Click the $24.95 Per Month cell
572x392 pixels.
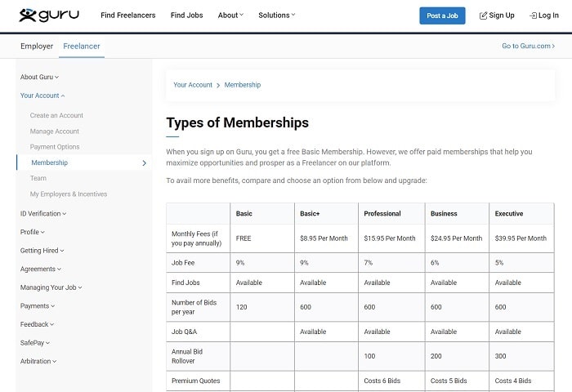coord(456,238)
